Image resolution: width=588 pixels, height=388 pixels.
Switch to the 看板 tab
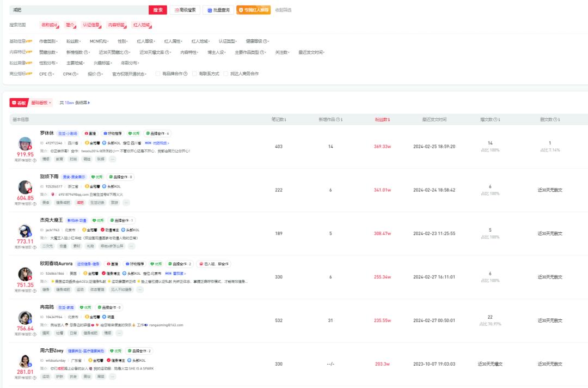pyautogui.click(x=19, y=102)
